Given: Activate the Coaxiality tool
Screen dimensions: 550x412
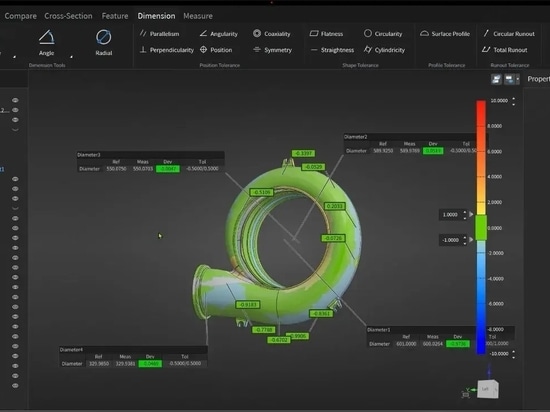Looking at the screenshot, I should (272, 34).
